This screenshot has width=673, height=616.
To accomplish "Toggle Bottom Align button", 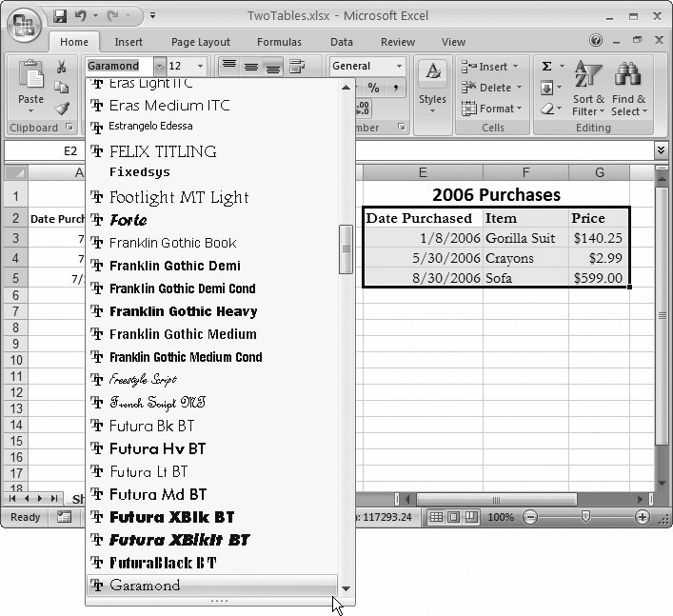I will (273, 66).
